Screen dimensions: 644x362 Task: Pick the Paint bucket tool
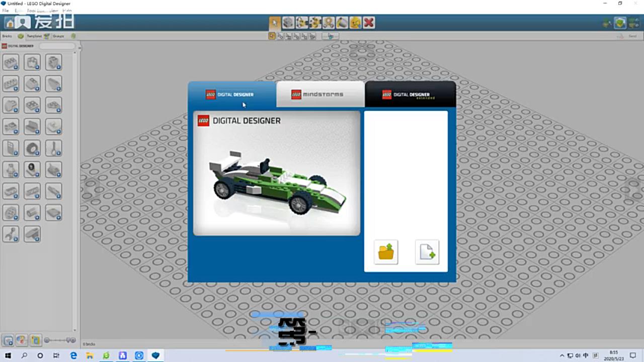coord(342,23)
